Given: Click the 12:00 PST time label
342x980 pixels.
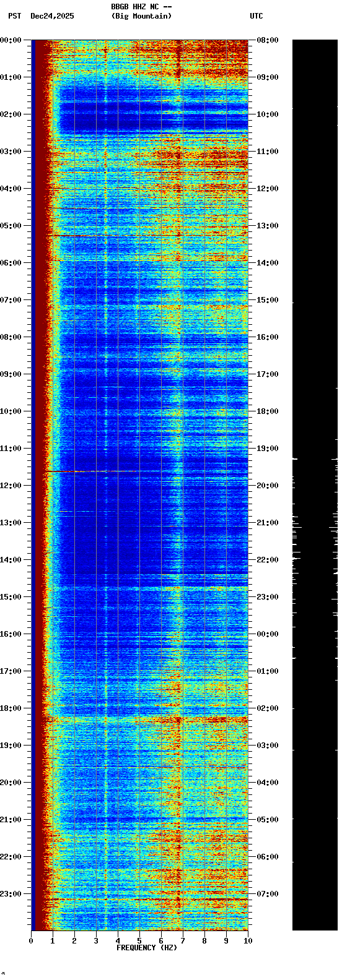Looking at the screenshot, I should [11, 486].
